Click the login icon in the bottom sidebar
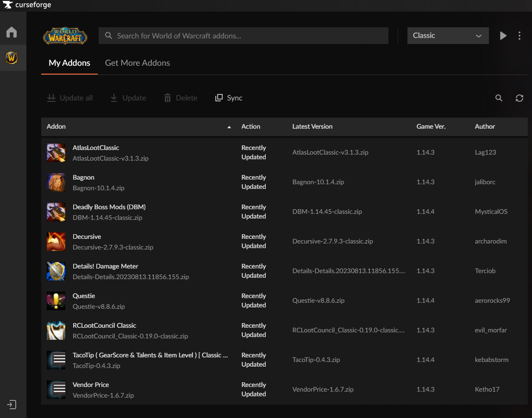Screen dimensions: 532x418 tap(12, 405)
